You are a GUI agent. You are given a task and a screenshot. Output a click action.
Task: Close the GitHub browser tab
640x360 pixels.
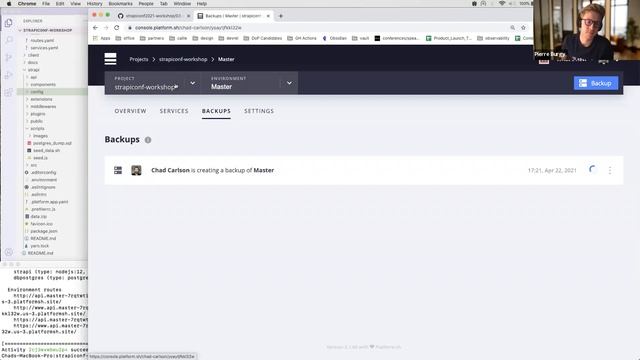[189, 16]
